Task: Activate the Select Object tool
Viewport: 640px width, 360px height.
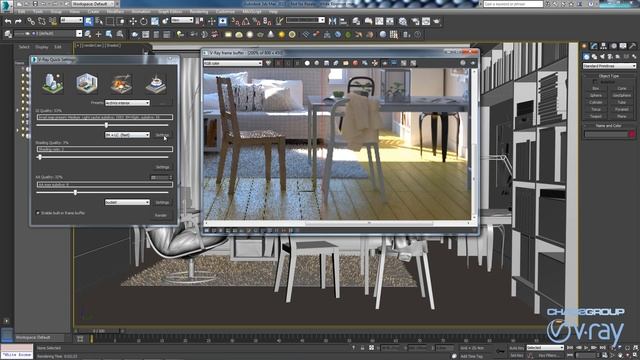Action: click(89, 21)
